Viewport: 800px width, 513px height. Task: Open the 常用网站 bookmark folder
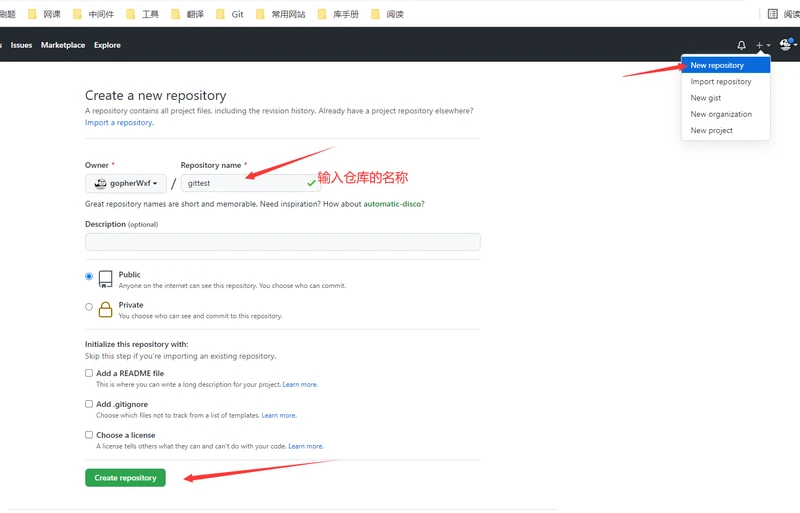point(281,14)
